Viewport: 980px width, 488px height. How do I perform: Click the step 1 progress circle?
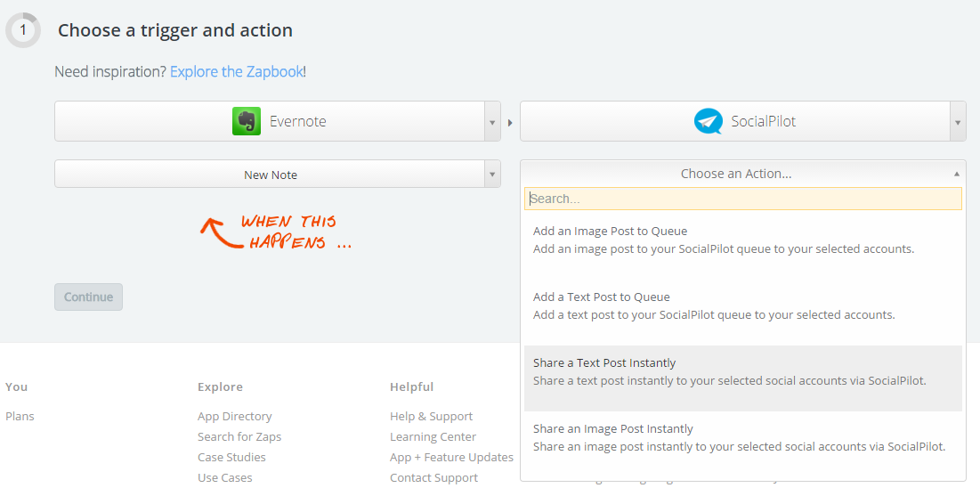[x=23, y=30]
